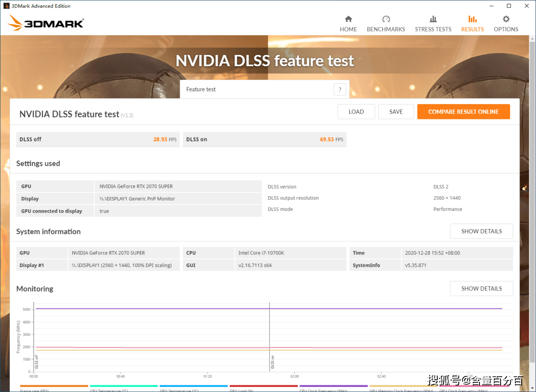Viewport: 536px width, 392px height.
Task: Click the LOAD button
Action: [356, 112]
